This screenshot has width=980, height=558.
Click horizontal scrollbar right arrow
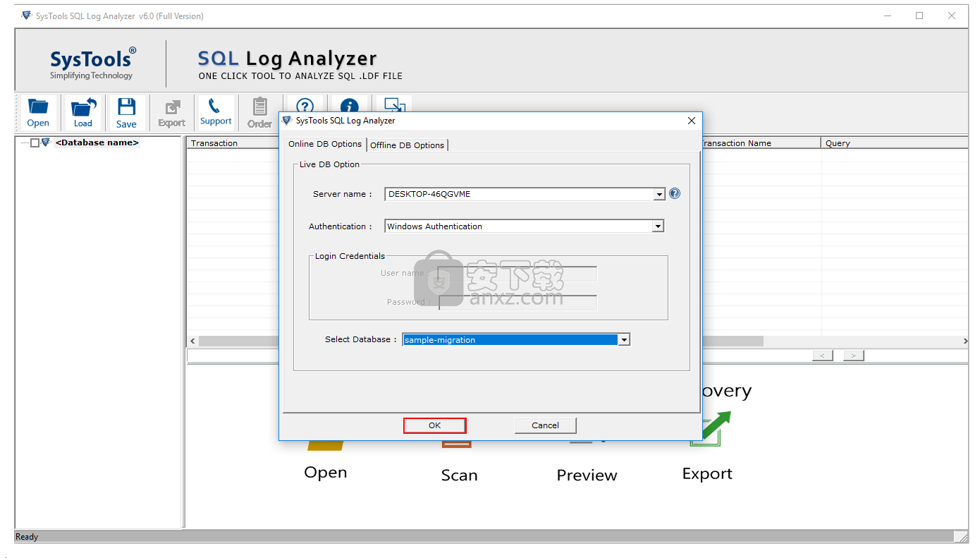pos(964,341)
